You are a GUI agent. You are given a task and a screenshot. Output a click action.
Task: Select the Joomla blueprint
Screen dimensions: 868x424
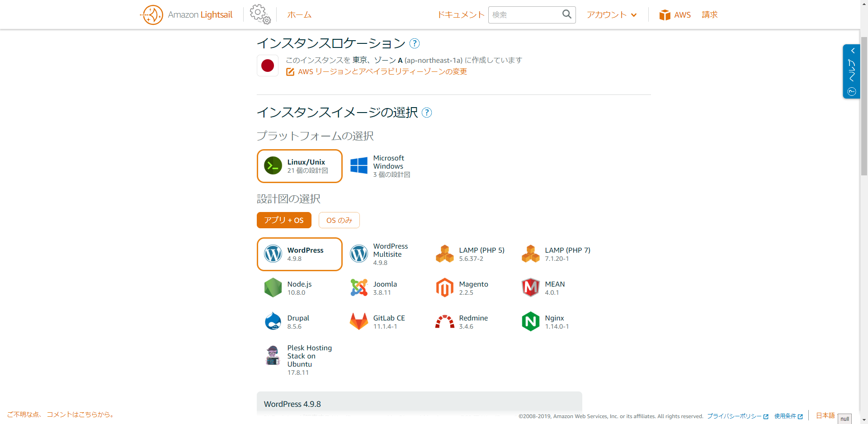pyautogui.click(x=386, y=288)
